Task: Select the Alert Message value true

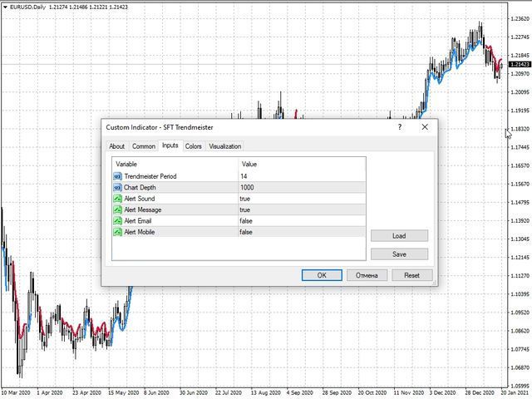Action: coord(244,210)
